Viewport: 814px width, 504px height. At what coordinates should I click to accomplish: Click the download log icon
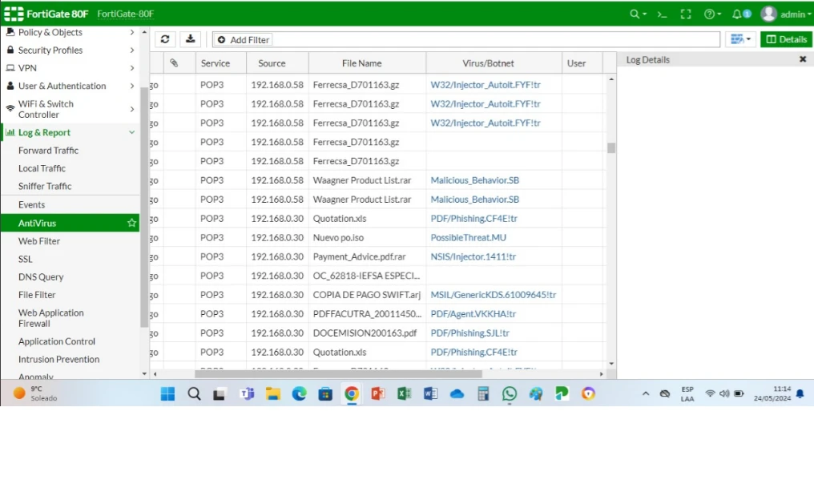coord(190,39)
